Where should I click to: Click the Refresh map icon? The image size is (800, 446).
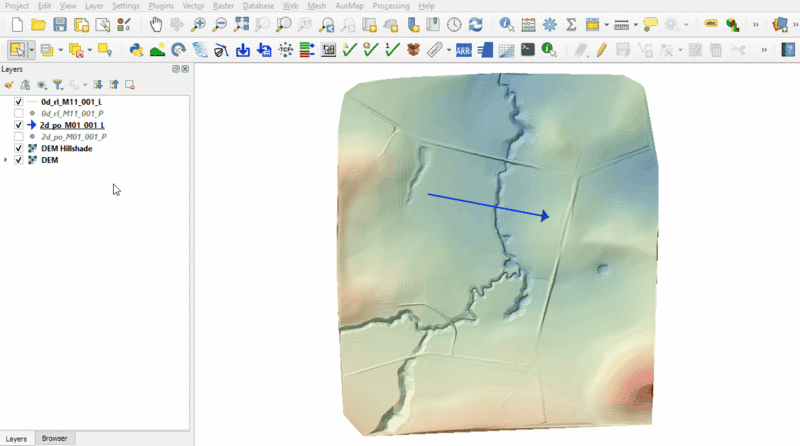[475, 24]
